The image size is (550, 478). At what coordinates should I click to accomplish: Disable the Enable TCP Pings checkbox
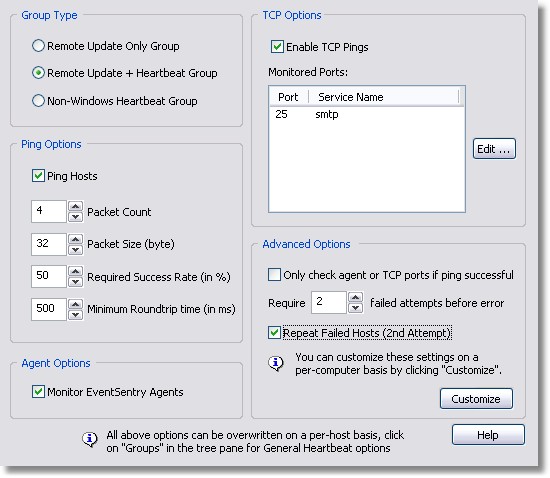(x=277, y=47)
